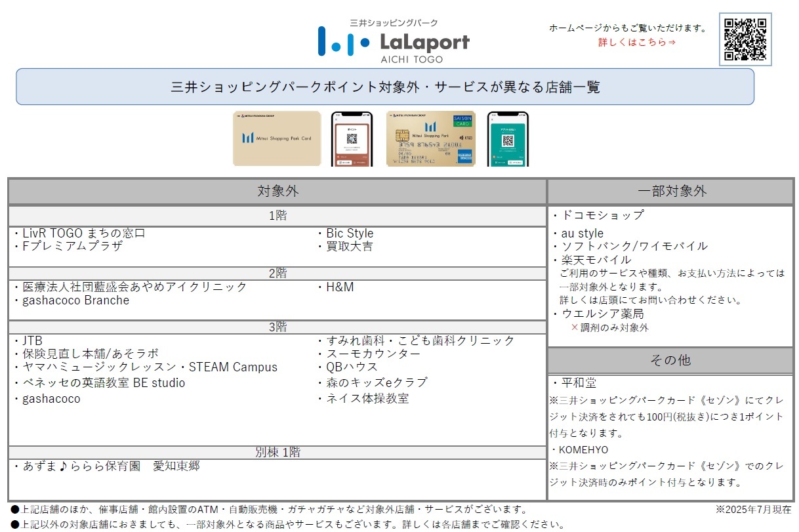Select the ドコモショップ entry

pos(598,215)
